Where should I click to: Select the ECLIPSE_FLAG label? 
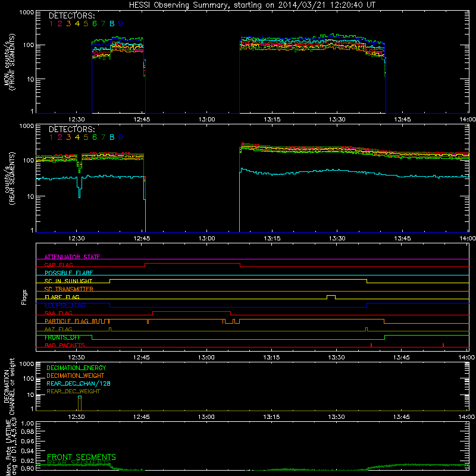[x=65, y=305]
